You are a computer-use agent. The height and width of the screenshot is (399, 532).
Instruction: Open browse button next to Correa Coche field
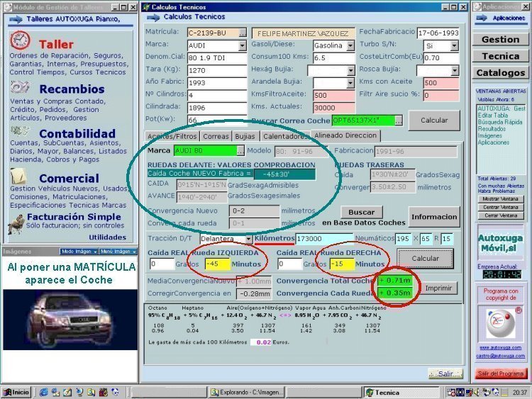399,120
